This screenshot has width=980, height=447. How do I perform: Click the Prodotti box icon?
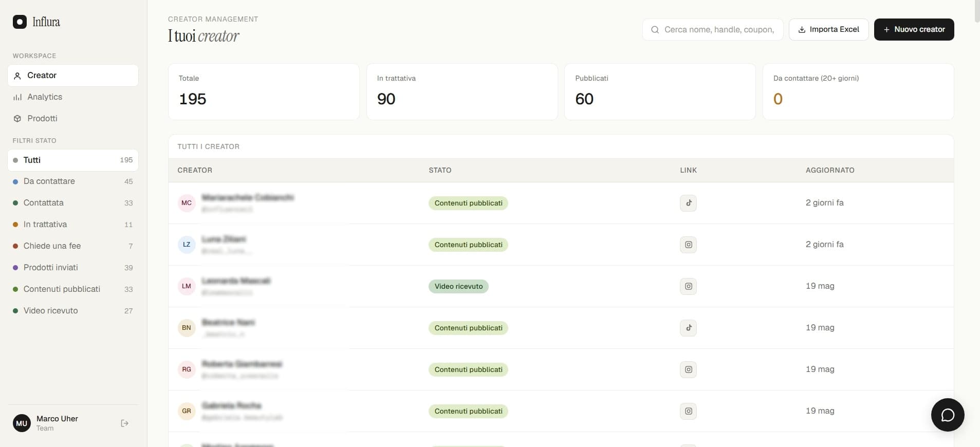[17, 119]
